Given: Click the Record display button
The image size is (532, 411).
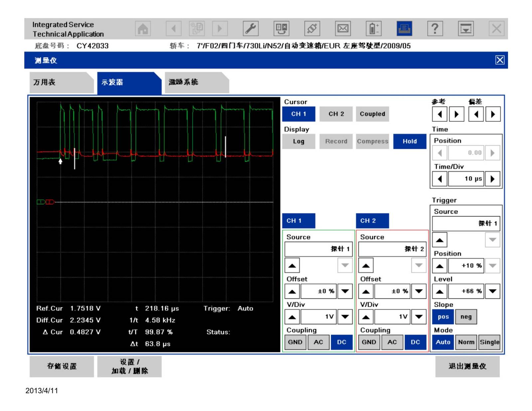Looking at the screenshot, I should coord(336,142).
